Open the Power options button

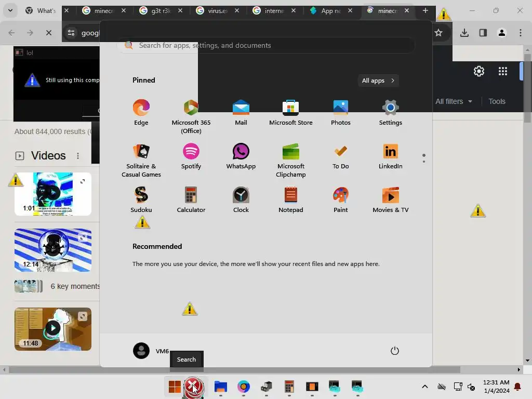tap(395, 351)
